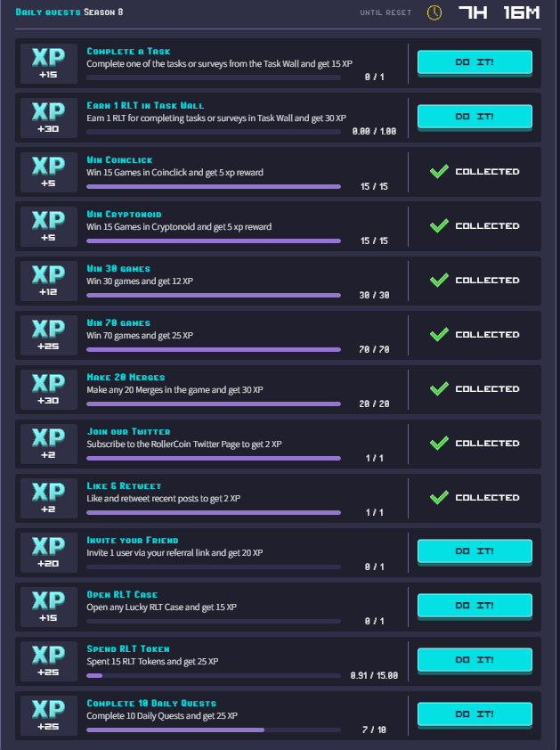Click the Complete 10 Daily Quests progress bar

(214, 730)
